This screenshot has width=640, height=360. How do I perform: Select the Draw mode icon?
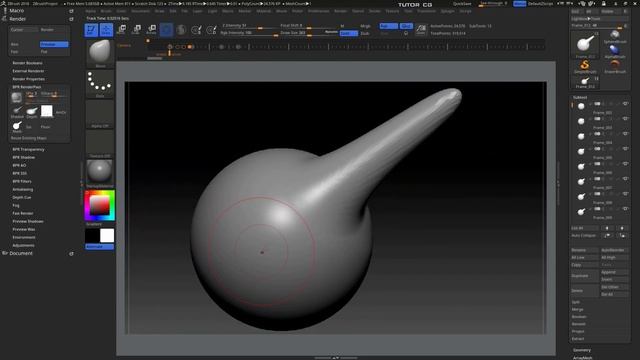coord(106,30)
